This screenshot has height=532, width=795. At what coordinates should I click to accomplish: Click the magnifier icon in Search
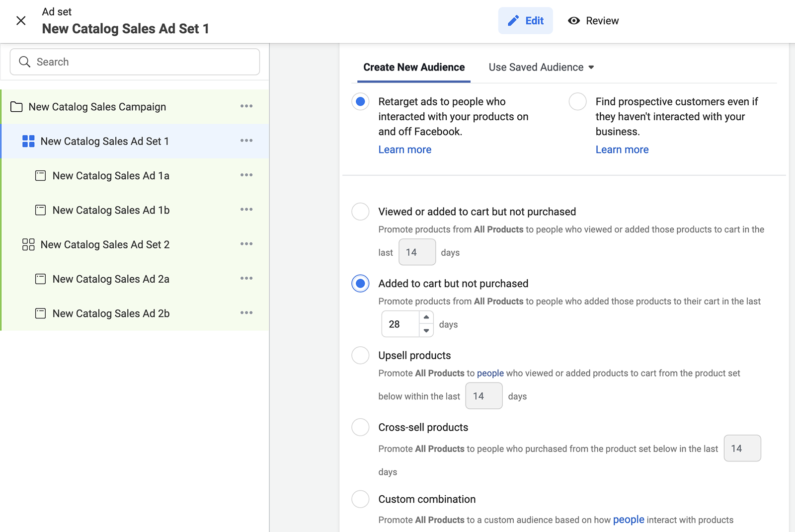pyautogui.click(x=24, y=62)
